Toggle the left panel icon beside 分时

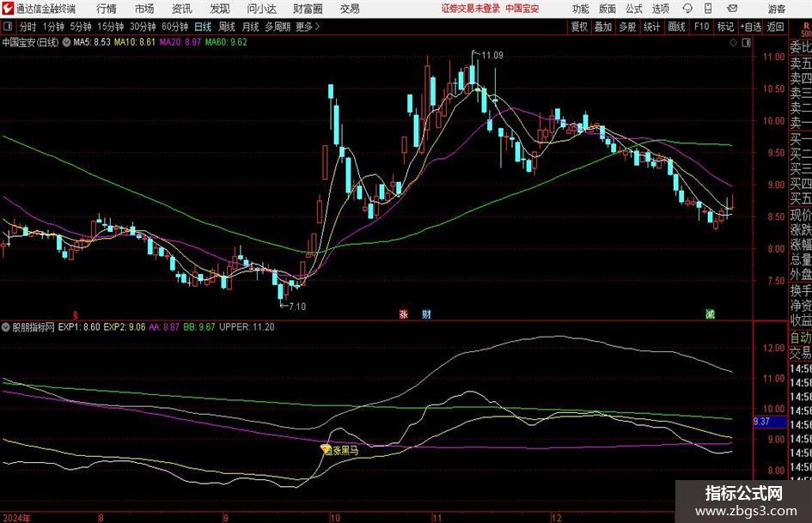(x=8, y=27)
